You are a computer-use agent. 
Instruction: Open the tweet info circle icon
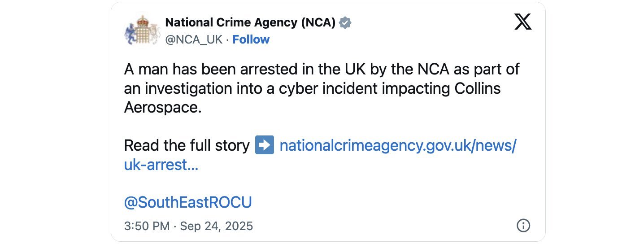(x=523, y=225)
